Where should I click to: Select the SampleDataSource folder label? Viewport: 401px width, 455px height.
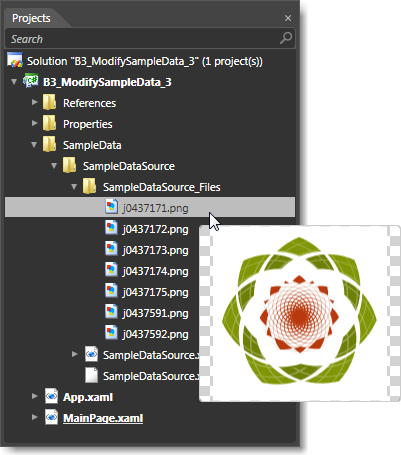click(129, 166)
